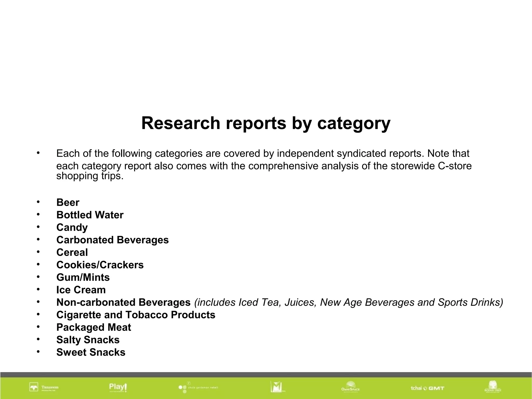The image size is (532, 399).
Task: Select the Beer category bullet
Action: [x=68, y=202]
